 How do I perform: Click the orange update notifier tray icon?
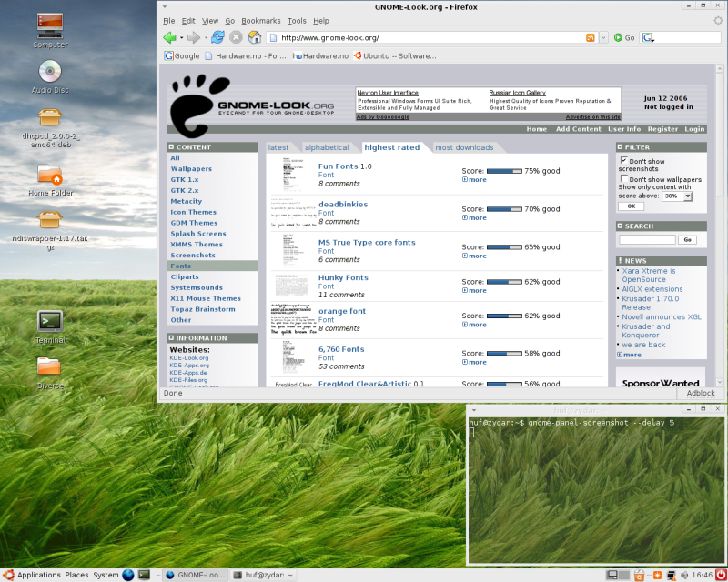tap(657, 575)
